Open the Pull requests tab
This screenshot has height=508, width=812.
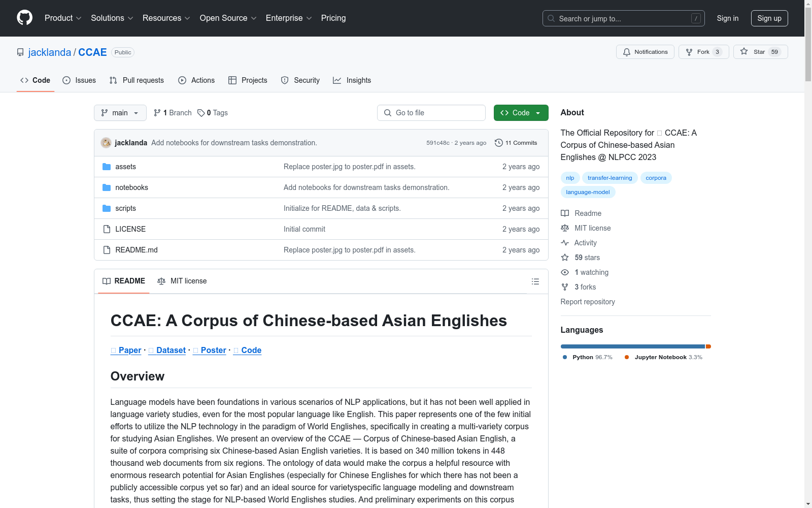[x=137, y=80]
